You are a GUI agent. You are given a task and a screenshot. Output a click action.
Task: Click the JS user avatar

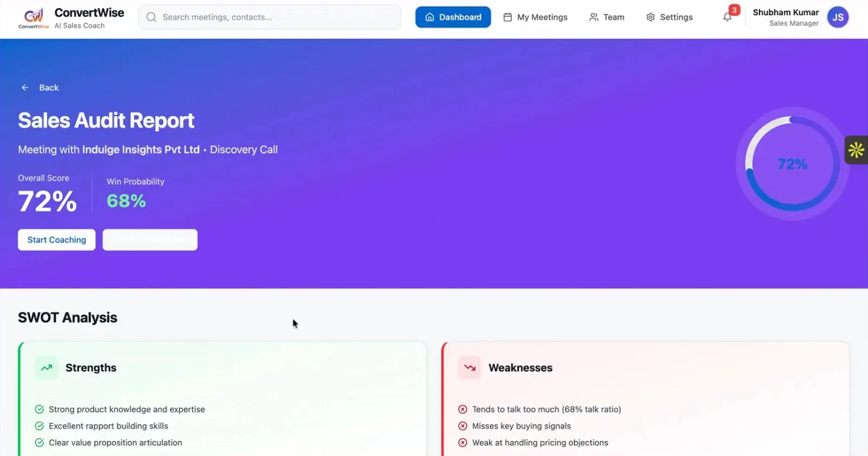click(838, 17)
